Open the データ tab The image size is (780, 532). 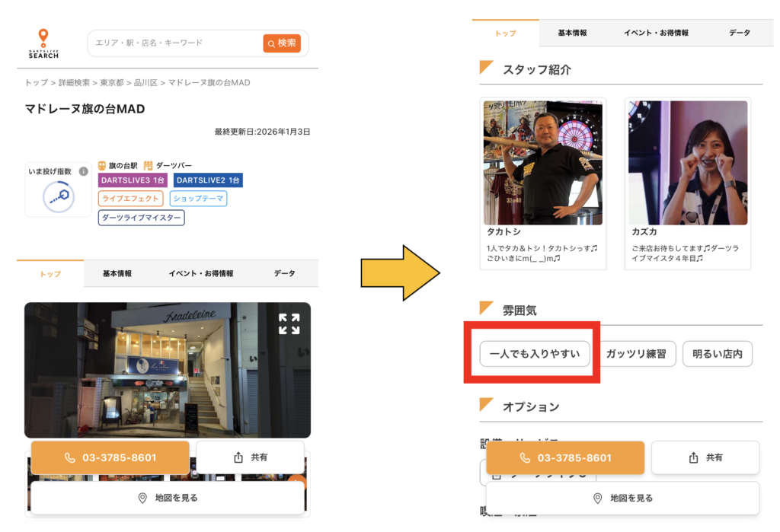283,273
